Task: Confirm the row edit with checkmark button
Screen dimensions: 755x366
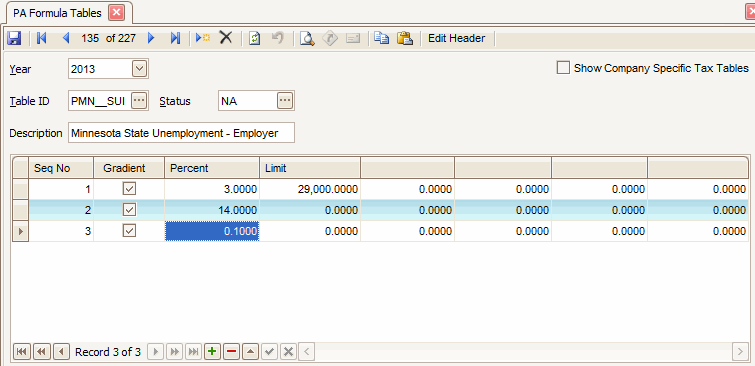Action: pos(269,352)
